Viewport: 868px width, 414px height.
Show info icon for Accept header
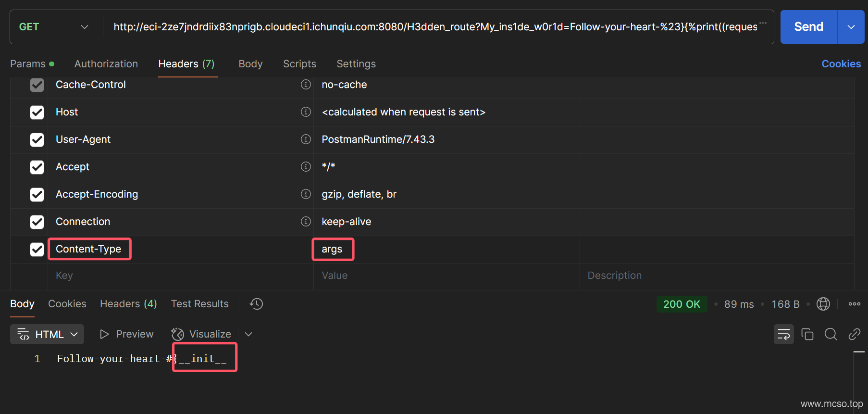tap(306, 167)
